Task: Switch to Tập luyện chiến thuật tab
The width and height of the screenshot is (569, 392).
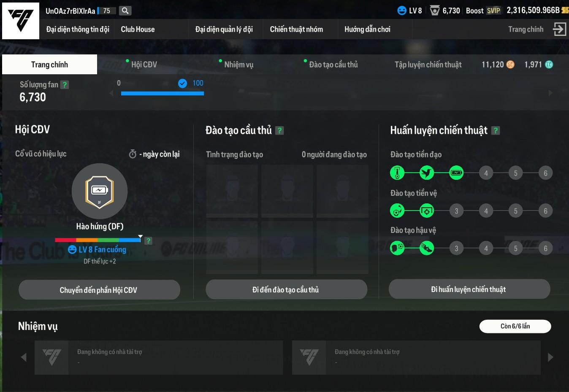Action: (x=428, y=65)
